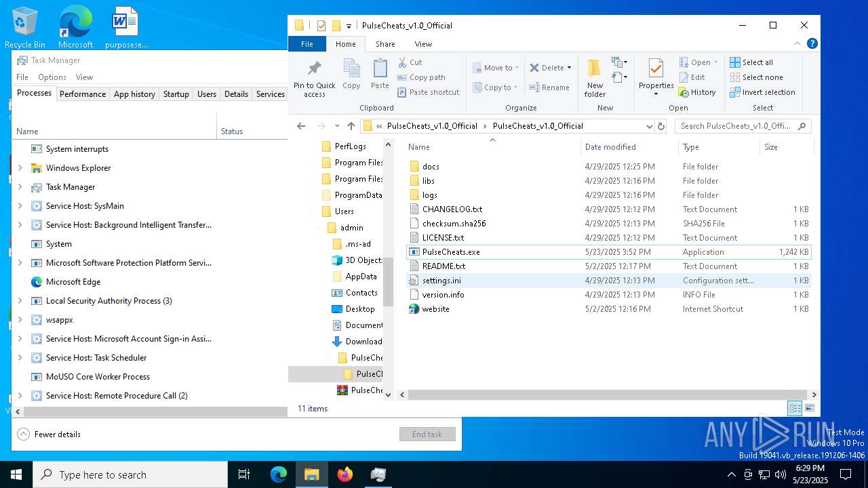The height and width of the screenshot is (488, 868).
Task: Open the notification center icon
Action: 846,474
